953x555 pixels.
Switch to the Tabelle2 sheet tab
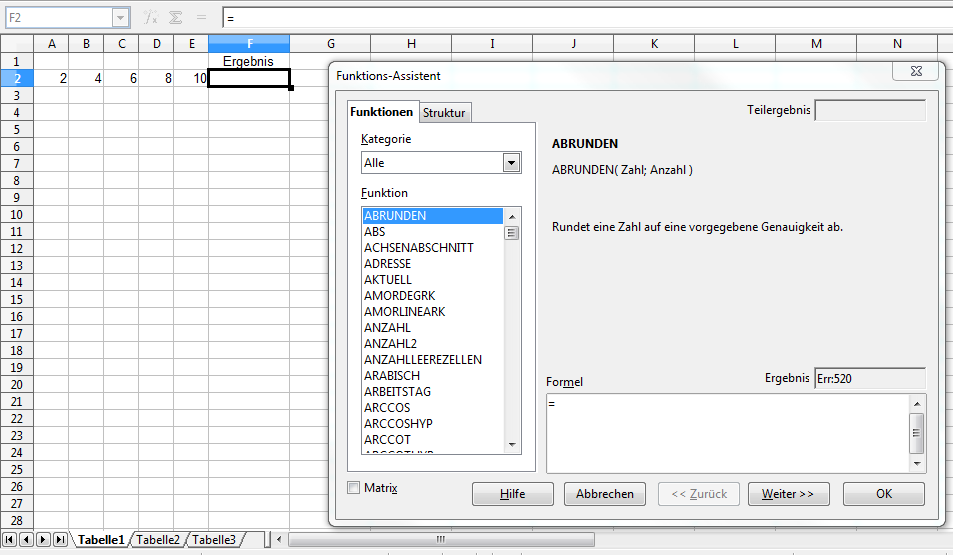point(158,540)
